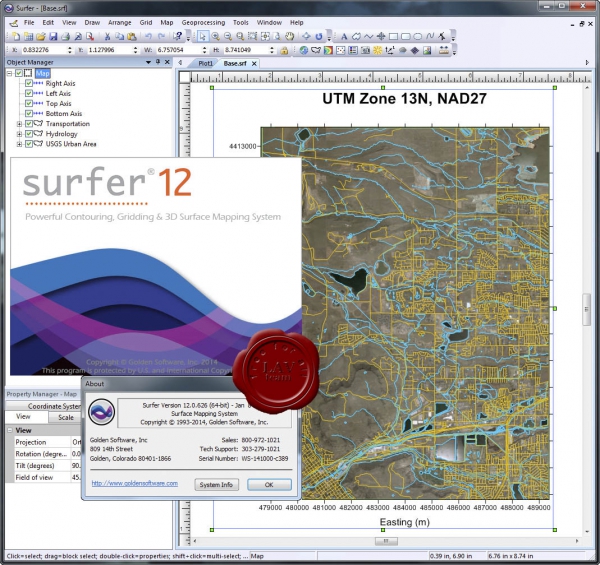Expand the Transportation tree node
The width and height of the screenshot is (600, 565).
click(19, 124)
